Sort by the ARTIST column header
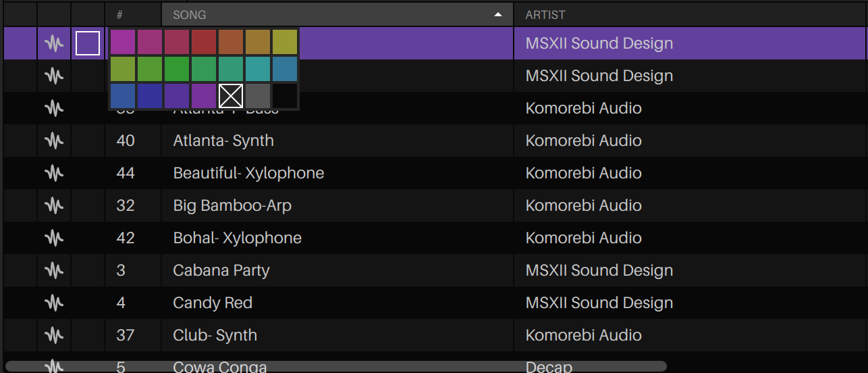 [x=690, y=14]
